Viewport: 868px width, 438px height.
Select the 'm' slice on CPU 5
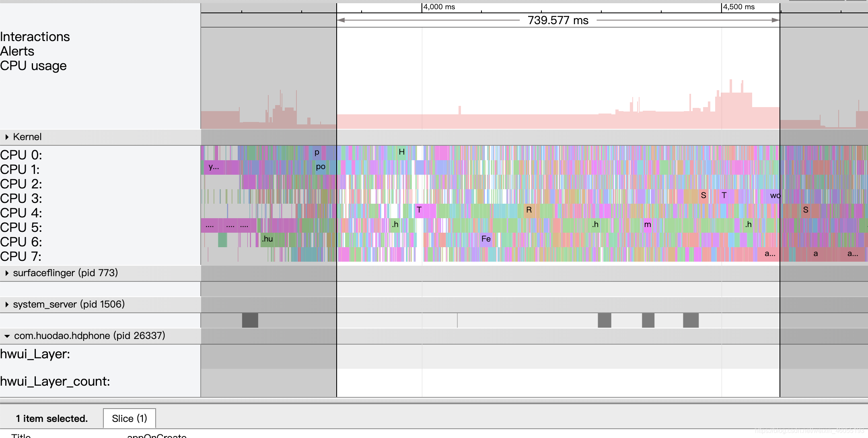[647, 225]
